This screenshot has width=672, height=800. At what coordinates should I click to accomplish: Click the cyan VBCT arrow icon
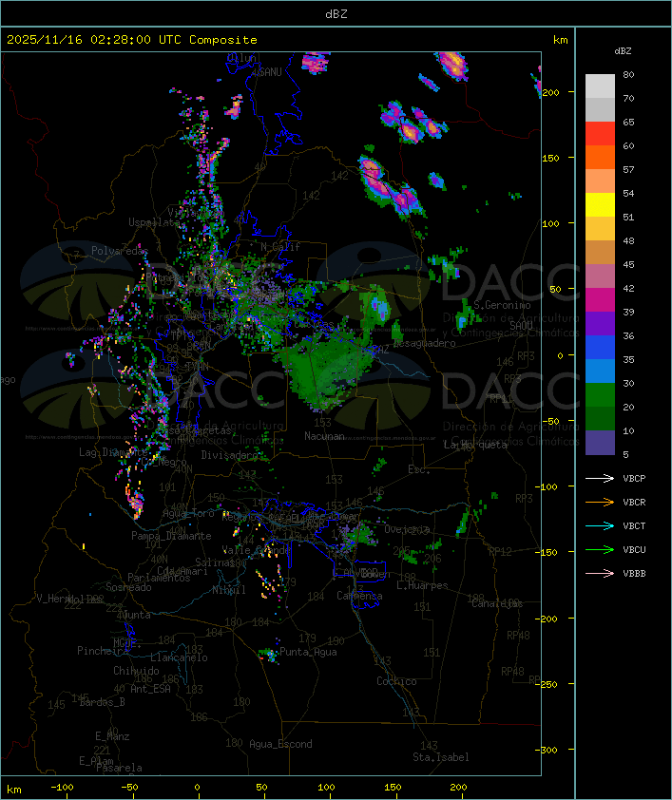point(600,525)
